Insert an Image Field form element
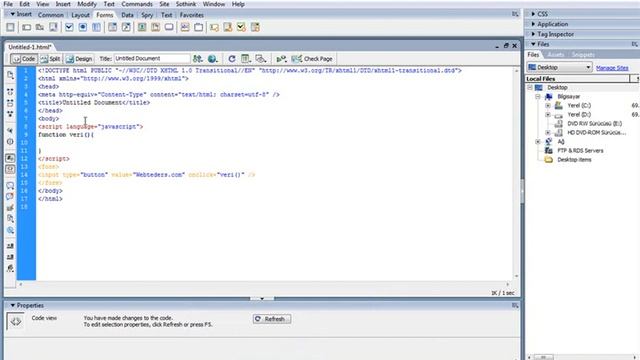Image resolution: width=640 pixels, height=360 pixels. (142, 27)
